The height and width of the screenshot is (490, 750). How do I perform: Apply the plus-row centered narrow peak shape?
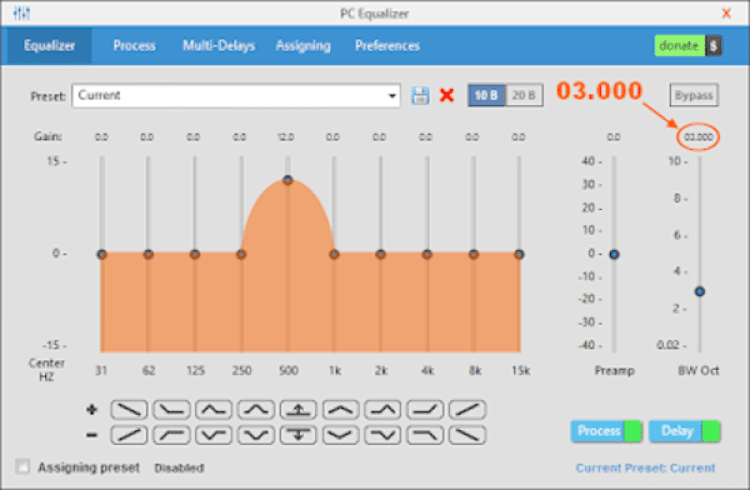click(x=256, y=410)
